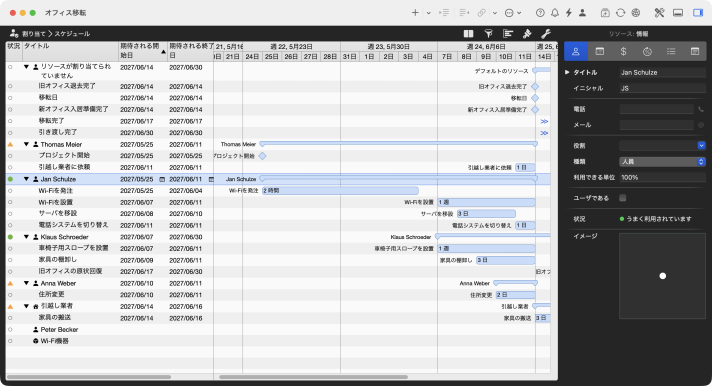
Task: Select the list inspector tab
Action: (x=671, y=51)
